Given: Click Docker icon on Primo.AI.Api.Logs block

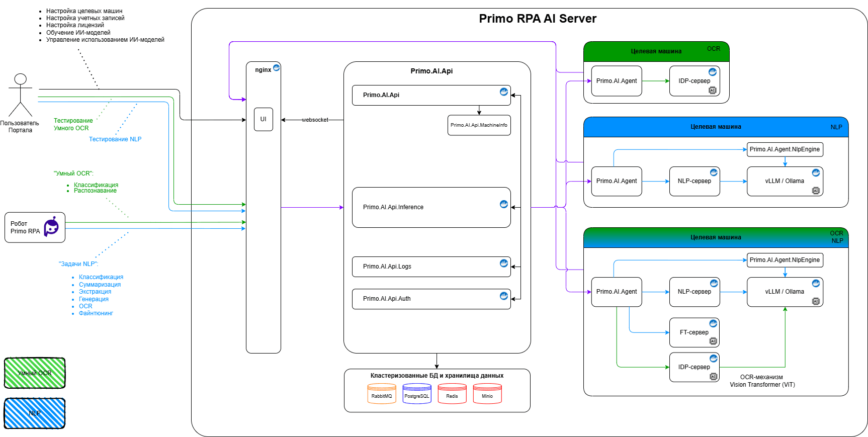Looking at the screenshot, I should (x=503, y=263).
